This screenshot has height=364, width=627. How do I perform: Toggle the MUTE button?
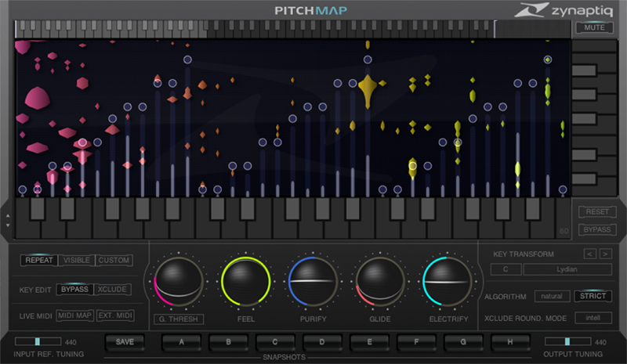click(x=593, y=27)
